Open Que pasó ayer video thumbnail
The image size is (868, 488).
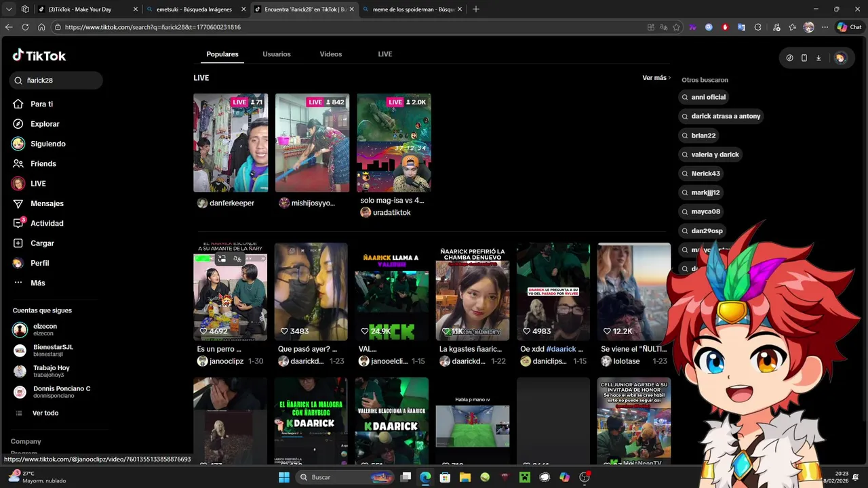[311, 292]
